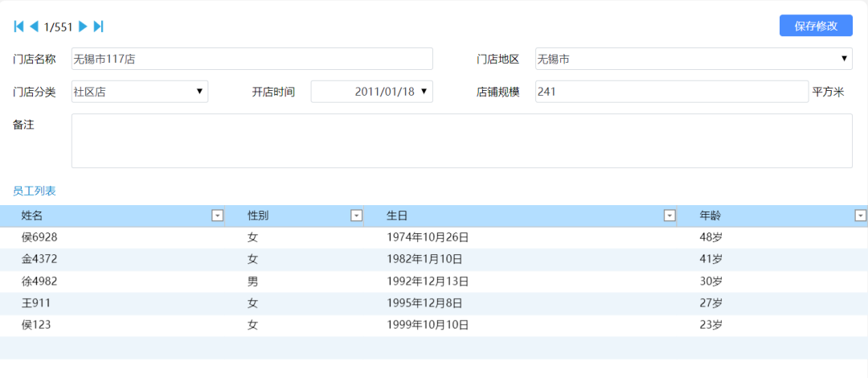The width and height of the screenshot is (868, 378).
Task: Expand the 门店分类 dropdown
Action: coord(199,92)
